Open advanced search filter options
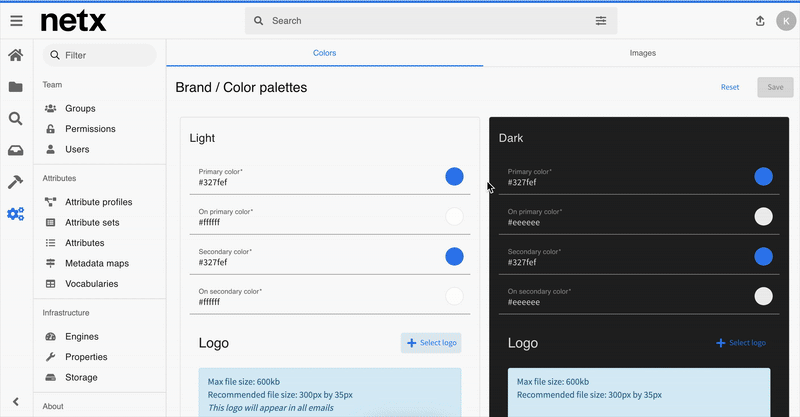This screenshot has width=800, height=417. (x=601, y=21)
